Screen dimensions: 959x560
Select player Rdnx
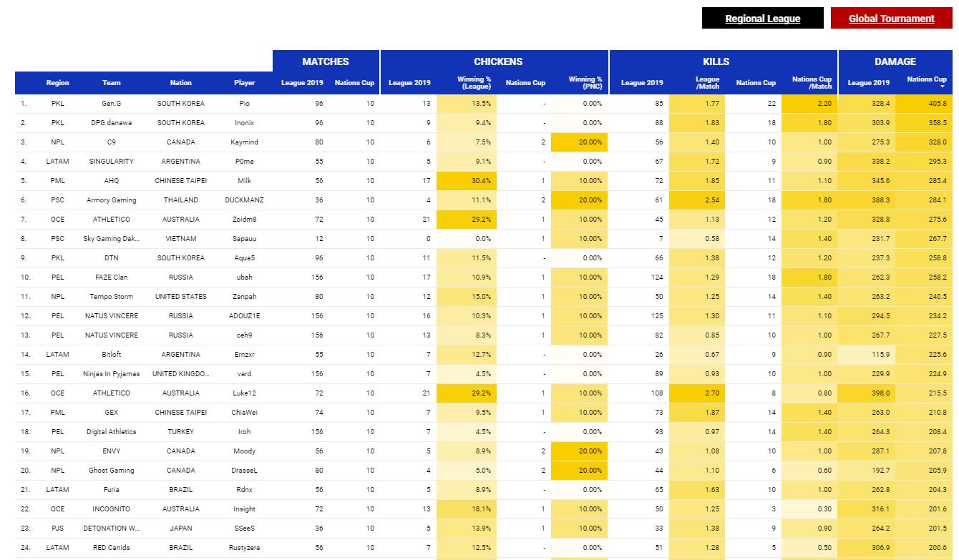point(244,490)
